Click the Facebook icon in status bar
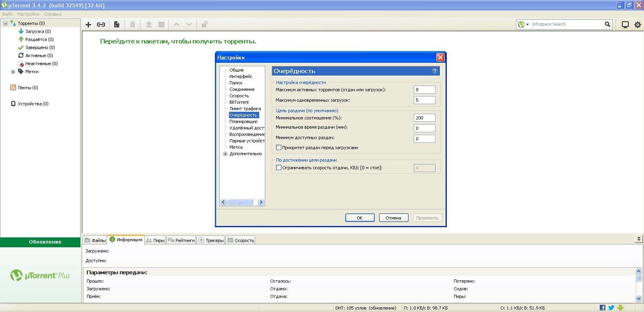This screenshot has width=644, height=312. (x=603, y=308)
